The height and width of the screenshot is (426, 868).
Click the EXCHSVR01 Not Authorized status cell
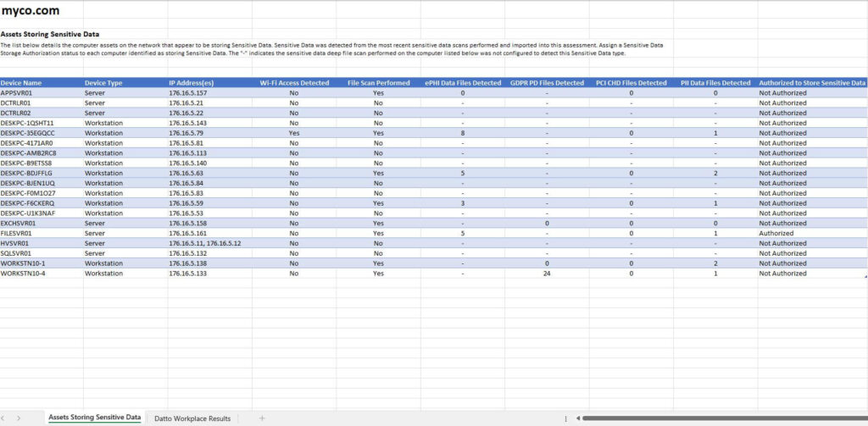point(782,223)
